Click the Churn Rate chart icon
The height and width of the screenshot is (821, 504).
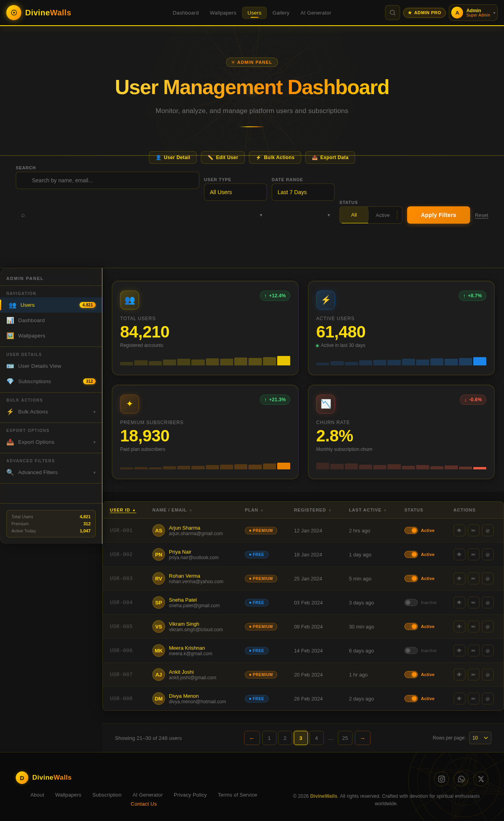click(x=326, y=404)
